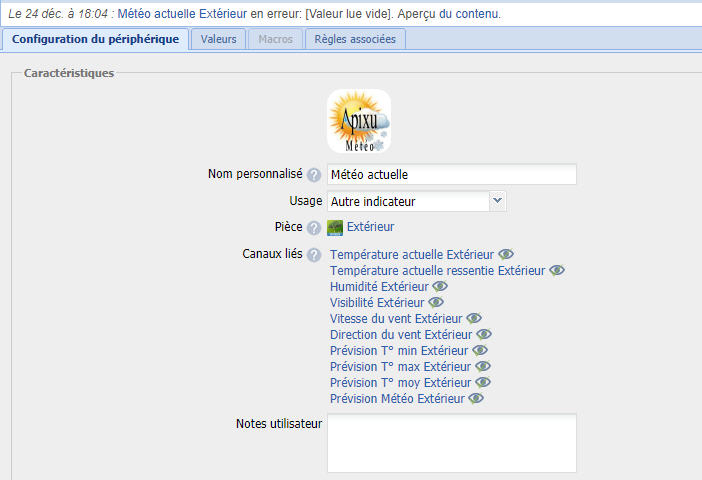This screenshot has width=702, height=480.
Task: Open Prévision T° min Extérieur link
Action: click(399, 351)
